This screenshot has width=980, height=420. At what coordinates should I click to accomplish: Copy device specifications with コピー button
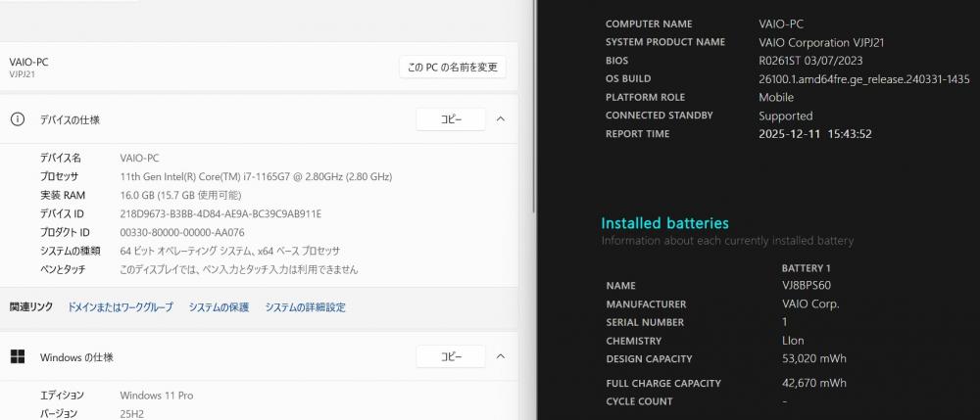451,119
